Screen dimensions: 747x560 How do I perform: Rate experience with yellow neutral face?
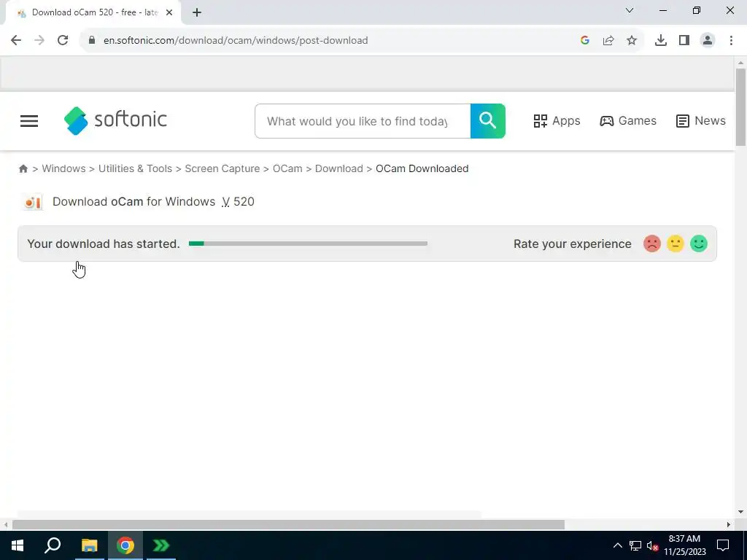(x=675, y=244)
